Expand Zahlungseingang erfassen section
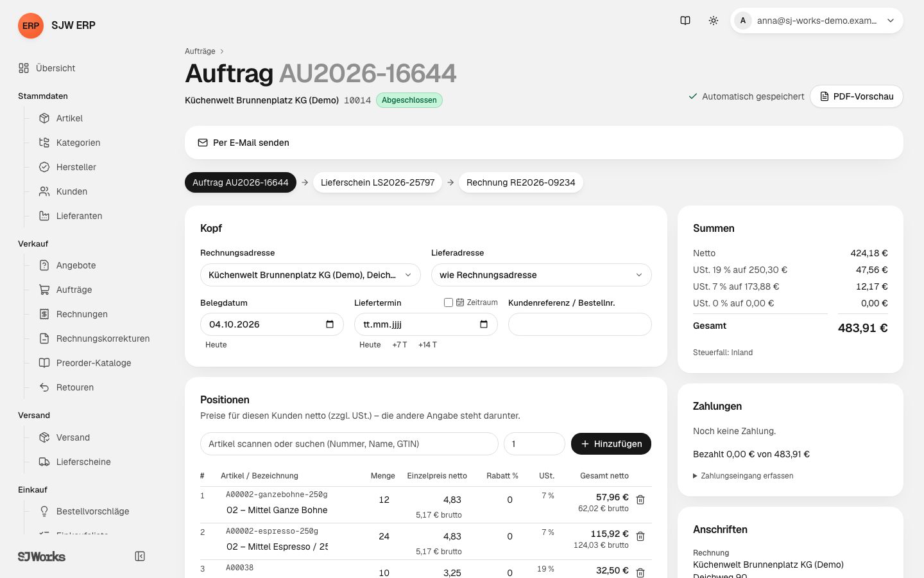 tap(743, 476)
